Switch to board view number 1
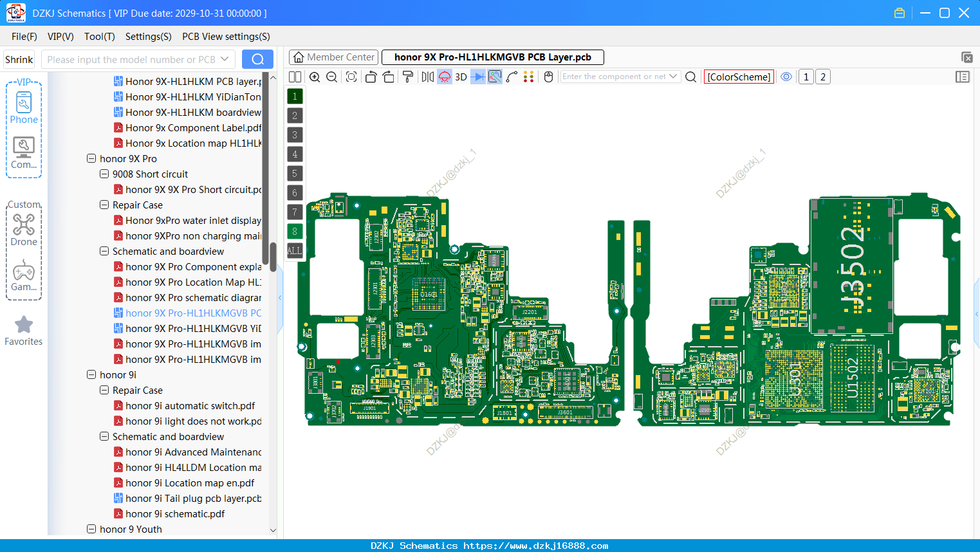 806,77
